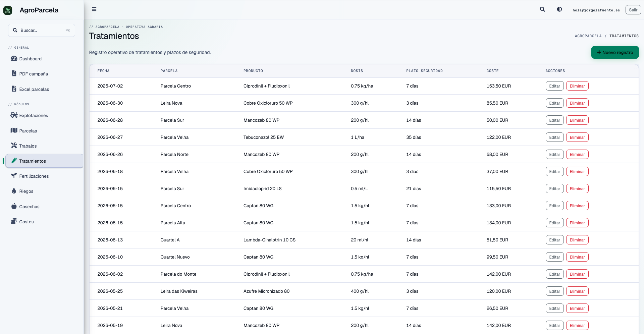Toggle the hamburger sidebar menu icon
Viewport: 644px width, 334px height.
click(x=94, y=9)
